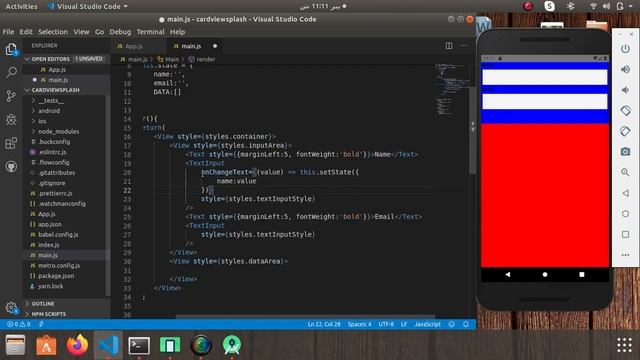The height and width of the screenshot is (360, 640).
Task: Open the Search view in activity bar
Action: coord(11,73)
